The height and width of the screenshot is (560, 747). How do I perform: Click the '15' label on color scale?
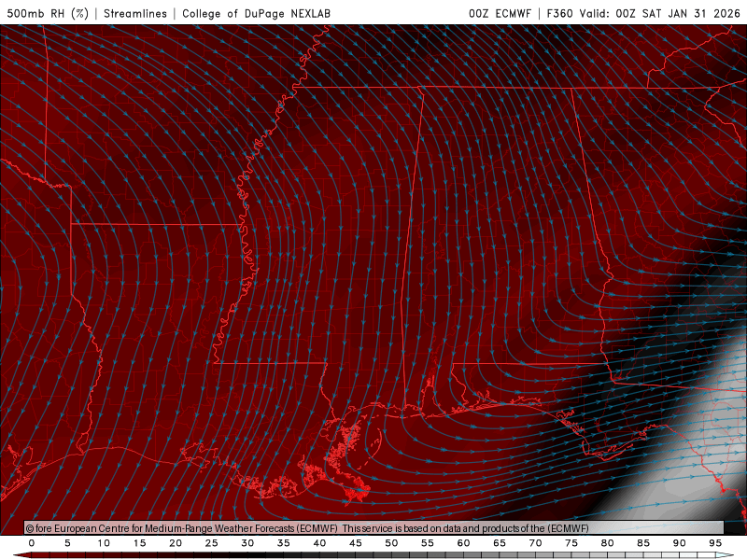(x=139, y=543)
